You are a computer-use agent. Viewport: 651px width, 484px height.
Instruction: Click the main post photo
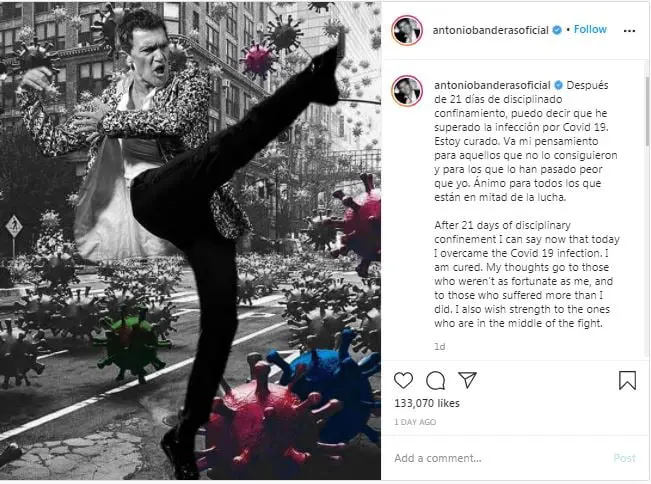190,241
